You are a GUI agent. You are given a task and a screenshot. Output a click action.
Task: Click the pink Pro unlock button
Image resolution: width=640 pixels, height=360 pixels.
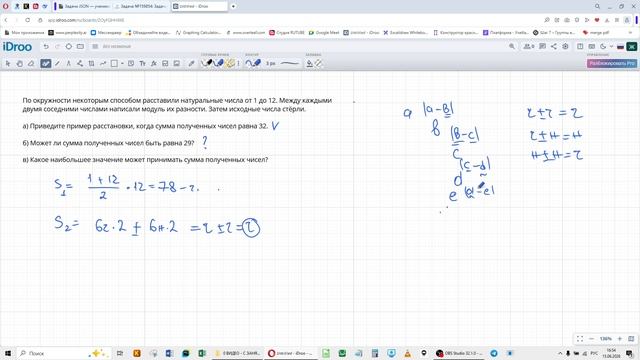click(x=612, y=63)
